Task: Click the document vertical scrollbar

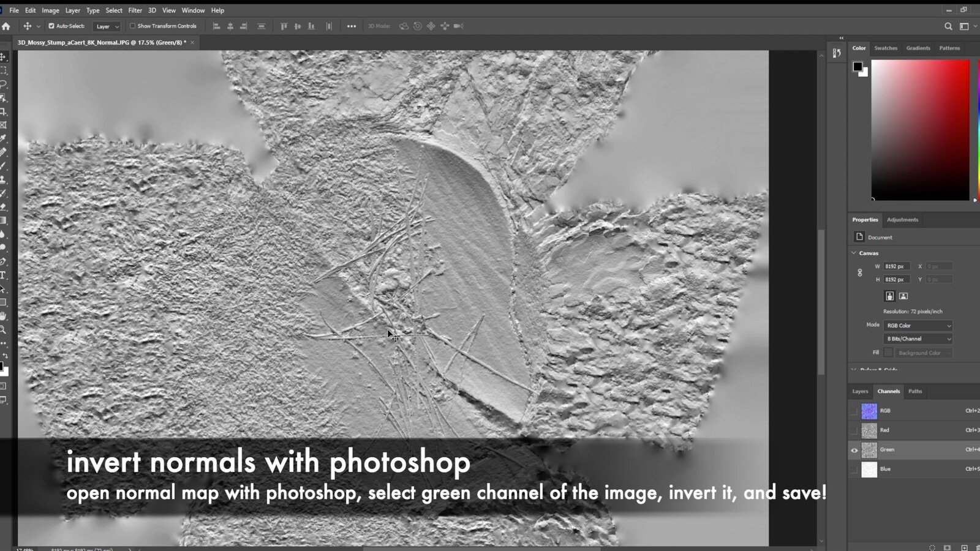Action: 822,301
